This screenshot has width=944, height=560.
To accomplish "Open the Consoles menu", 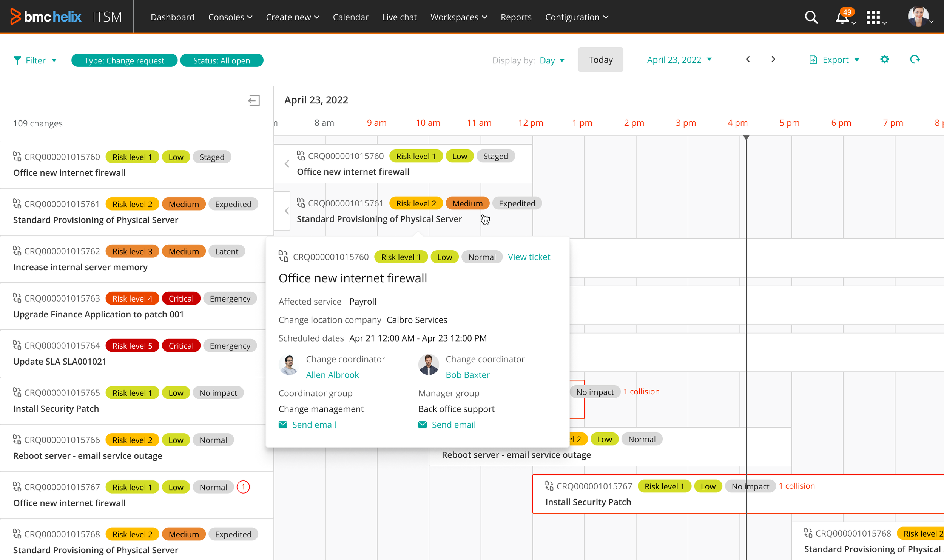I will [x=230, y=17].
